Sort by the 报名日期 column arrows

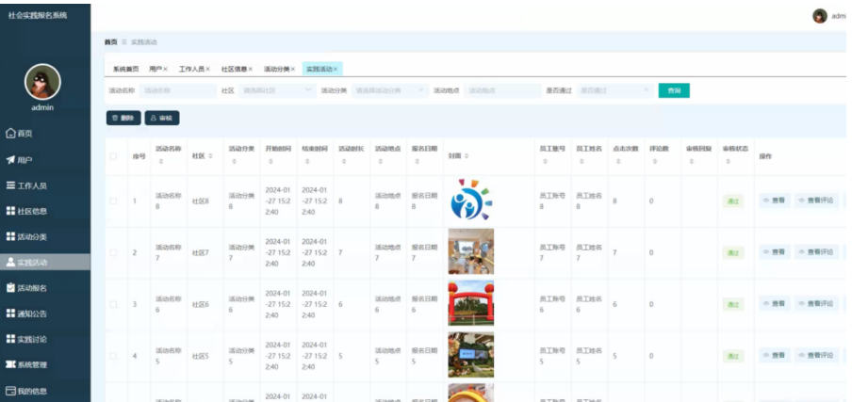point(418,162)
